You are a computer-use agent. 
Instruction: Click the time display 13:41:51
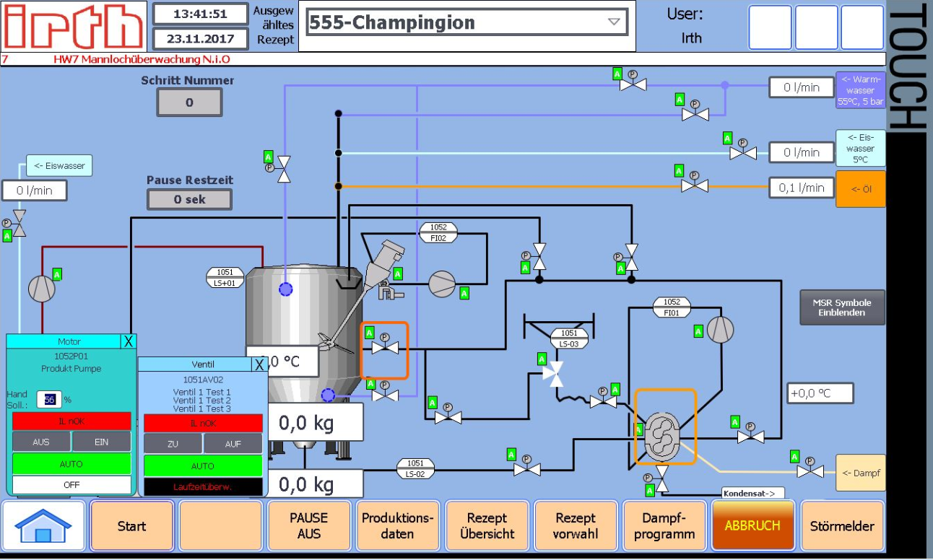[x=200, y=14]
